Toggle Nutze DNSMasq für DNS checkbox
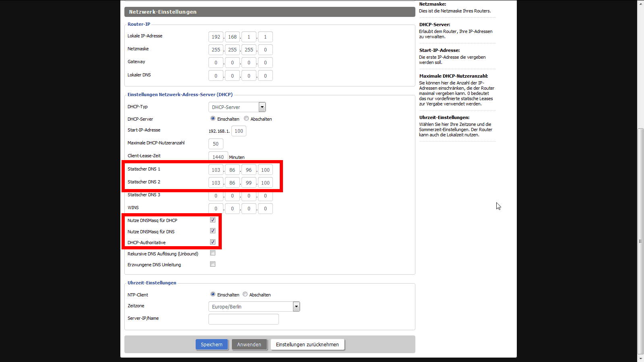 pos(213,231)
